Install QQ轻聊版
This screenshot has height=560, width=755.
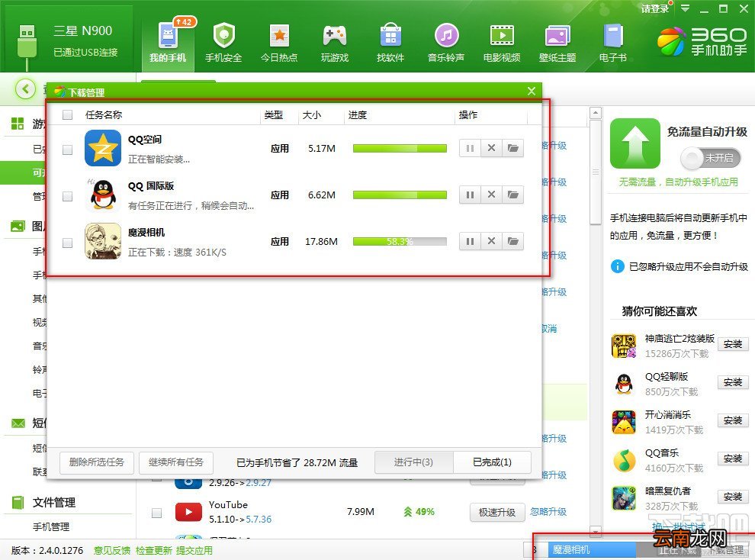coord(733,382)
